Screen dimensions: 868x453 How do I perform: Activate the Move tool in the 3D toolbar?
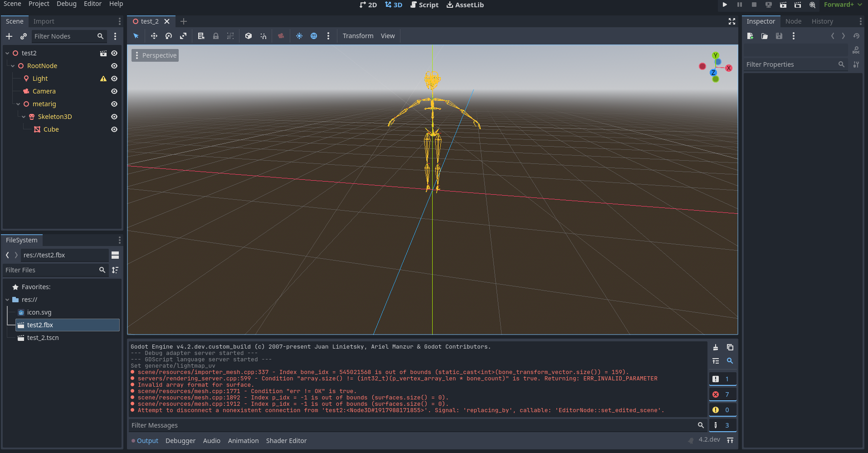tap(154, 36)
